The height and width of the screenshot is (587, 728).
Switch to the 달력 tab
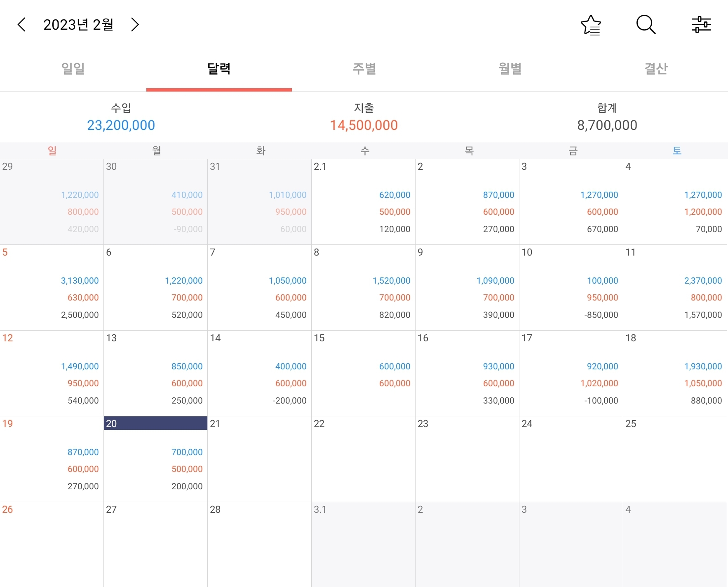[219, 68]
